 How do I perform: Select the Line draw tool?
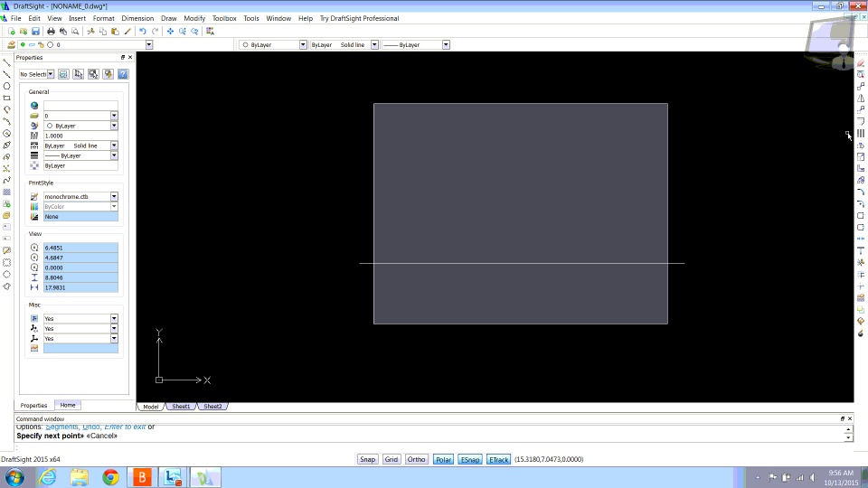point(6,62)
